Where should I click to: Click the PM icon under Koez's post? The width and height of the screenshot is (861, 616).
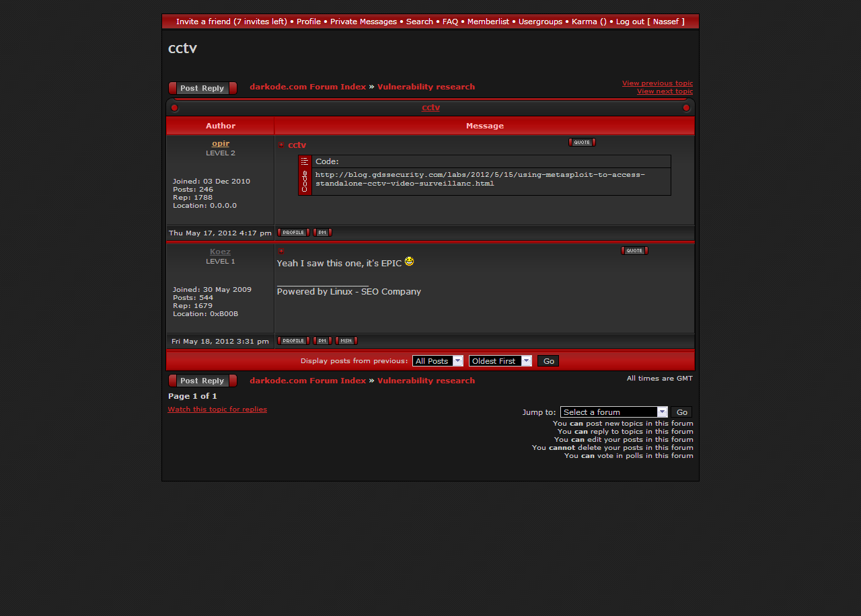[322, 341]
